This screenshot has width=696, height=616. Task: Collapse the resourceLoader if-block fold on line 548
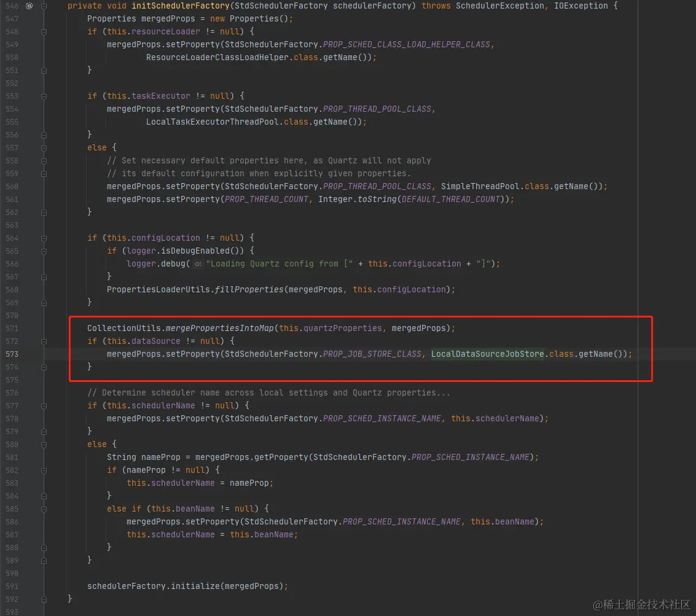44,32
